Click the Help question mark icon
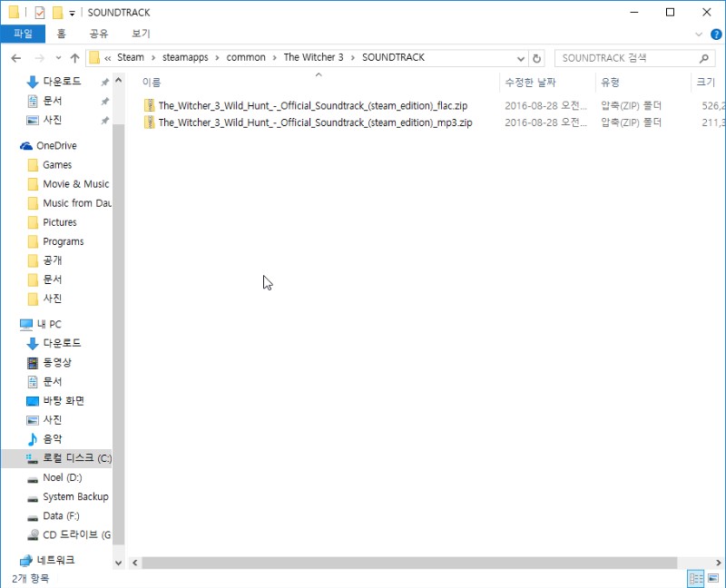This screenshot has height=588, width=726. tap(715, 34)
